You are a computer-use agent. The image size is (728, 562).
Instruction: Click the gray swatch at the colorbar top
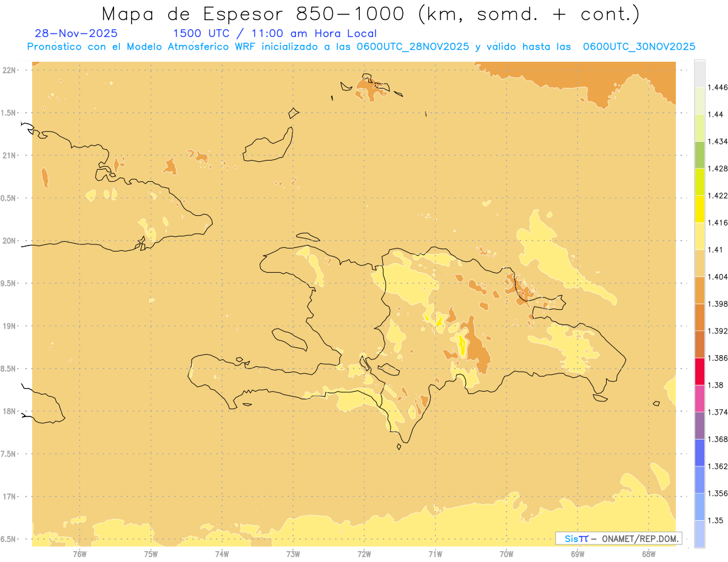[x=699, y=73]
